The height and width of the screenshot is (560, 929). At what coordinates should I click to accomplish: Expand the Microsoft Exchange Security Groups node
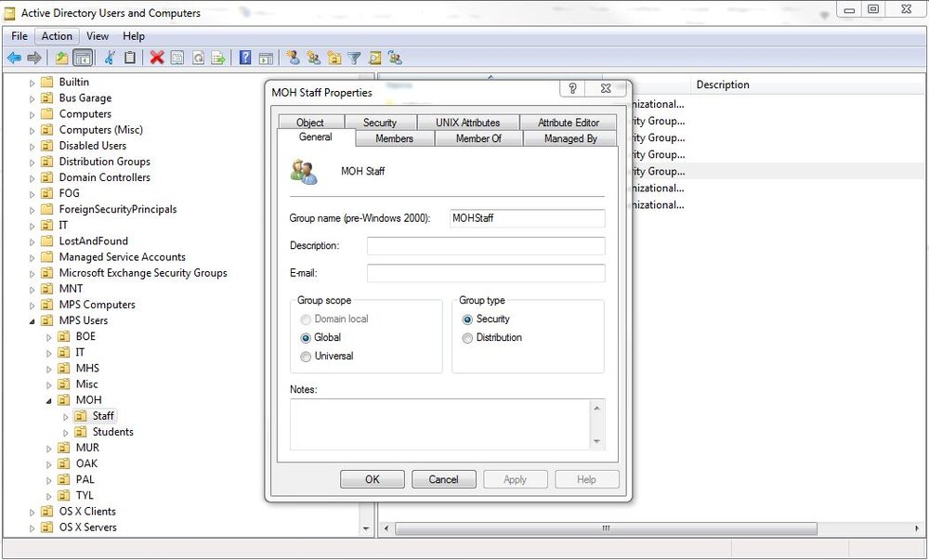(32, 273)
